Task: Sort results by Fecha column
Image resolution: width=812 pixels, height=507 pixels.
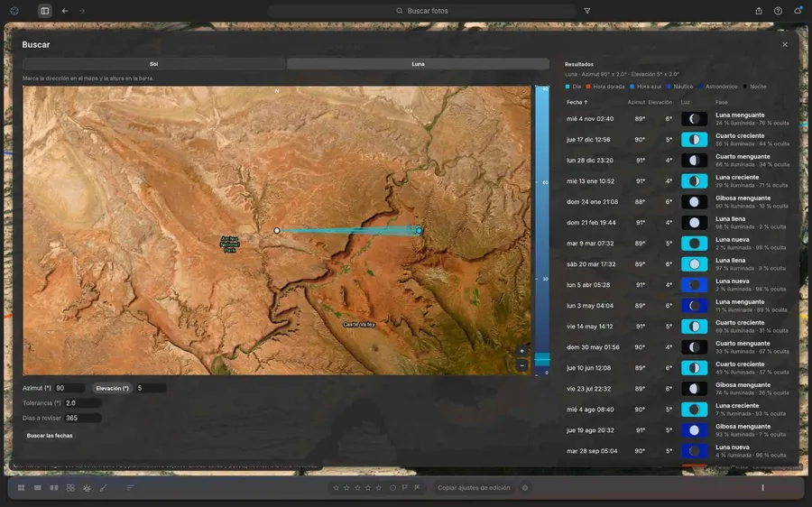Action: click(x=577, y=102)
